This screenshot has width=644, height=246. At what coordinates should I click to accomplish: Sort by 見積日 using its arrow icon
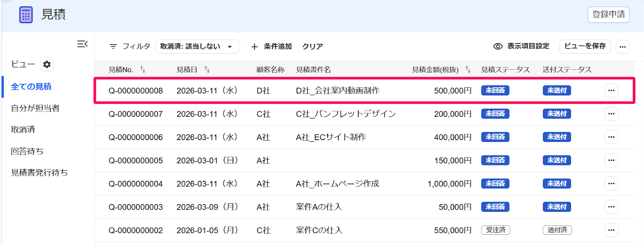(207, 69)
